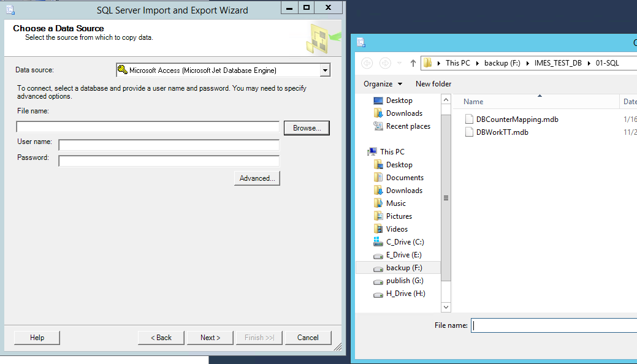This screenshot has width=637, height=364.
Task: Click the DBCounterMapping.mdb file icon
Action: point(469,119)
